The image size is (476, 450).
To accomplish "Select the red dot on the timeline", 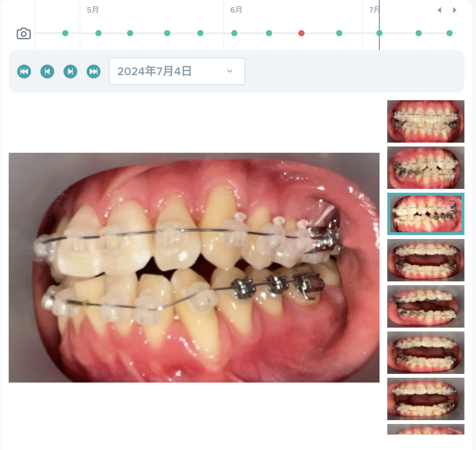I will click(301, 33).
